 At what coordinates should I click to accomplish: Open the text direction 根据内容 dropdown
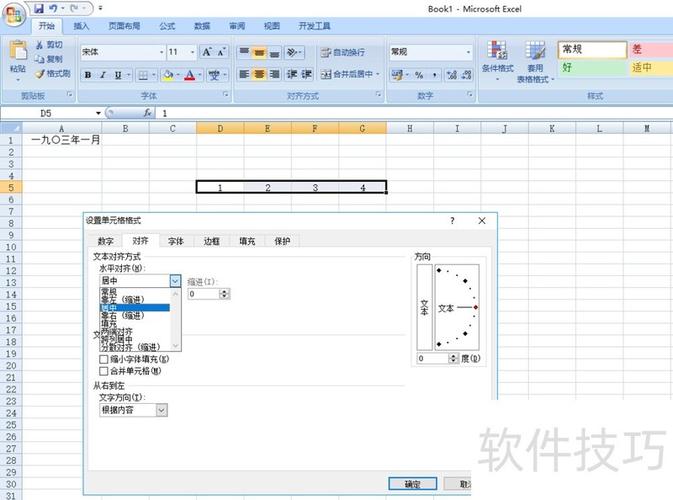[x=161, y=410]
